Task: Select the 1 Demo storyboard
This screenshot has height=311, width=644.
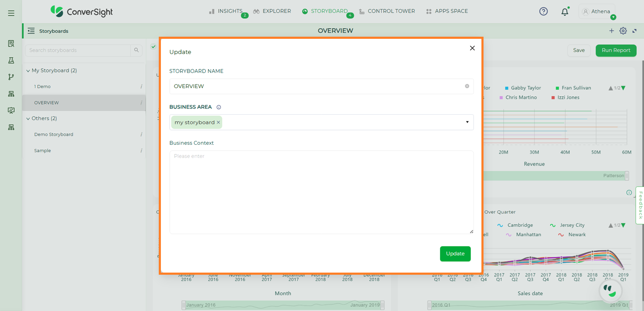Action: tap(42, 87)
